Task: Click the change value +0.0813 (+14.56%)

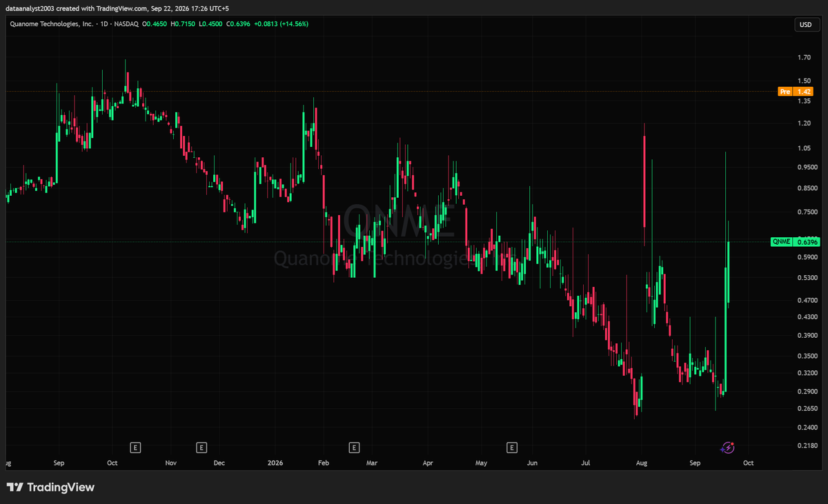Action: click(x=283, y=23)
